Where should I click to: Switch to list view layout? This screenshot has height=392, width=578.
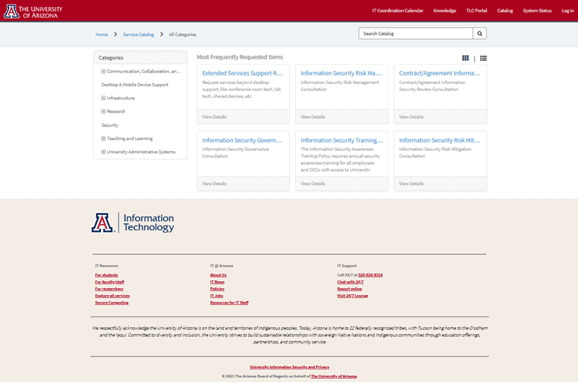coord(483,58)
